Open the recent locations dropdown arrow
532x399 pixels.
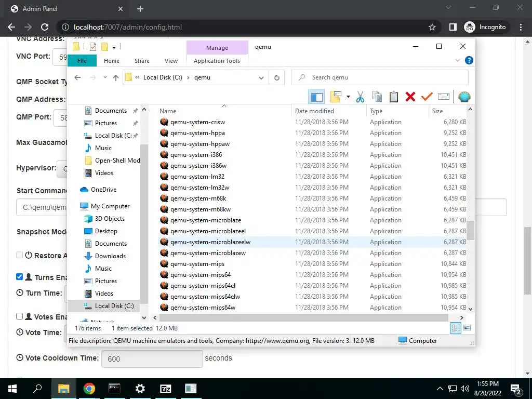105,77
